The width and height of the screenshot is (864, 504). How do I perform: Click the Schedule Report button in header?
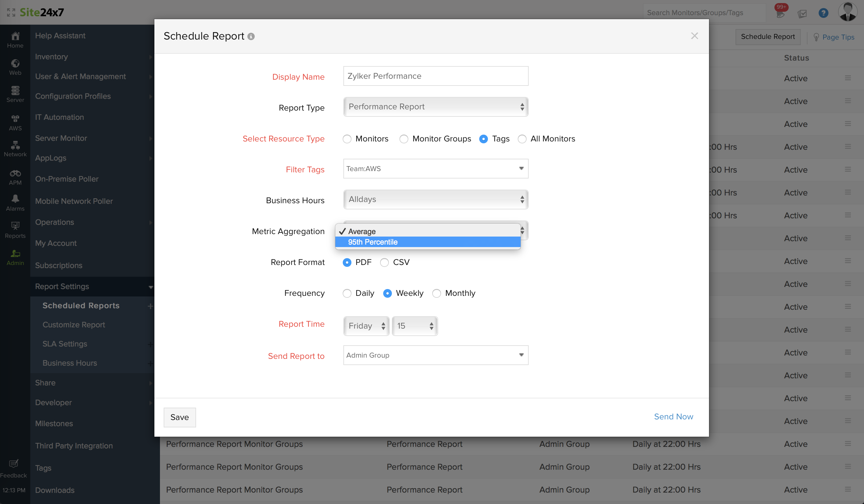coord(768,37)
